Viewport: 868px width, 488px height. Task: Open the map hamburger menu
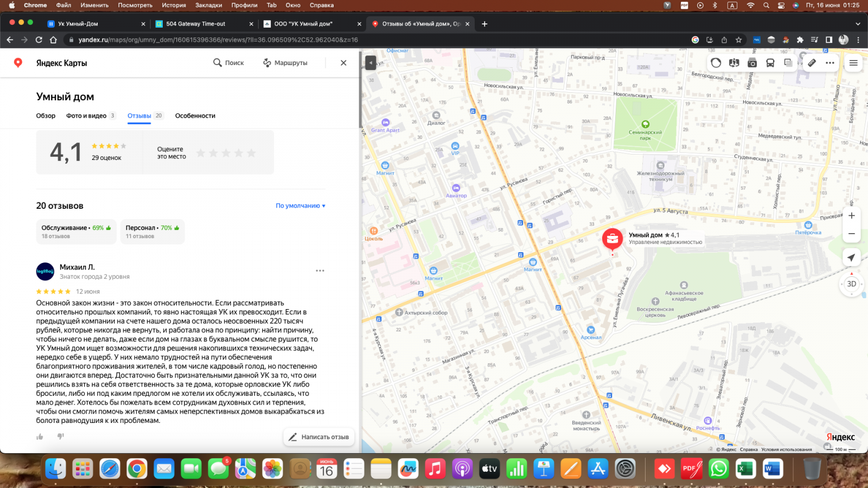click(x=853, y=63)
